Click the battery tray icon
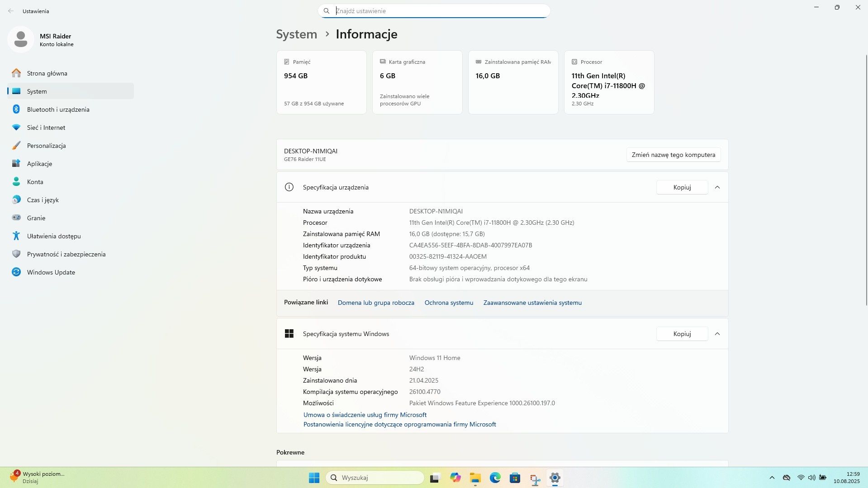This screenshot has width=868, height=488. [823, 478]
